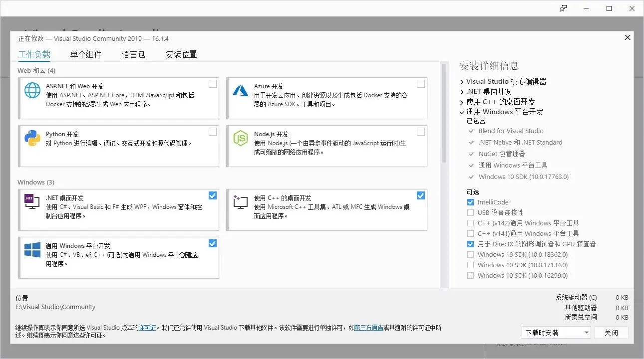Switch to the 安装位置 tab
Screen dimensions: 644x359
[x=181, y=55]
